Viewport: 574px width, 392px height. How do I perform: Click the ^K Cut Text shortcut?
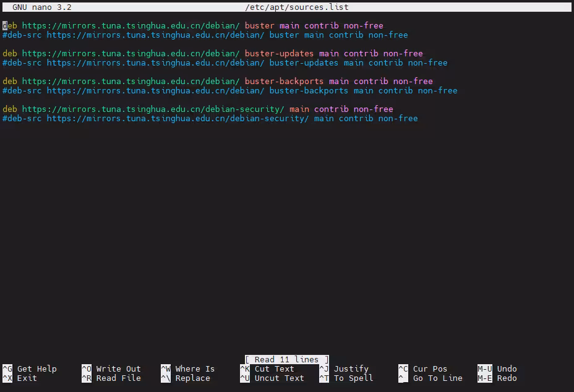point(267,369)
